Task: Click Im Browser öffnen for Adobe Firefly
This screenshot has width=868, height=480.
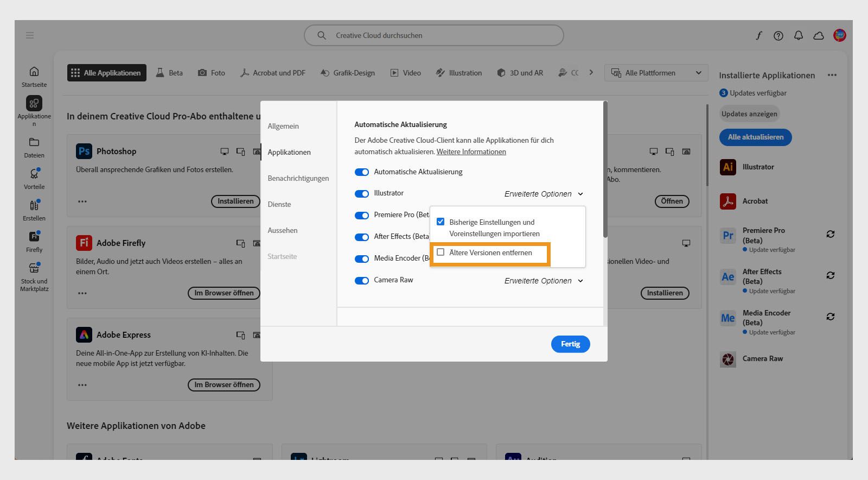Action: point(224,293)
